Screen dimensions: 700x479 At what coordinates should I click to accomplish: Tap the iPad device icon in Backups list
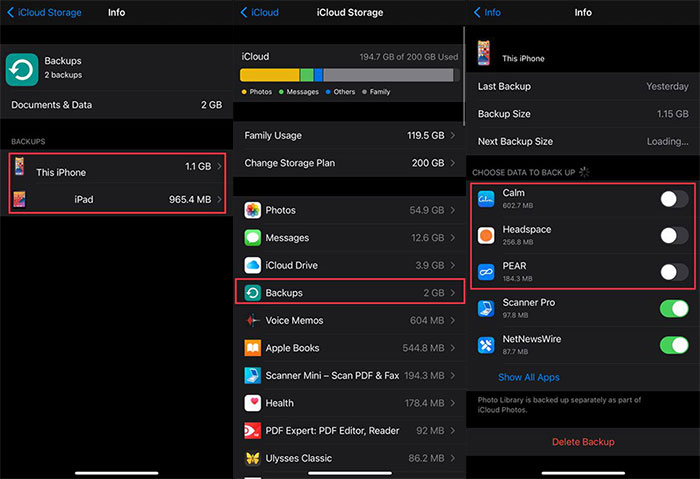(19, 200)
